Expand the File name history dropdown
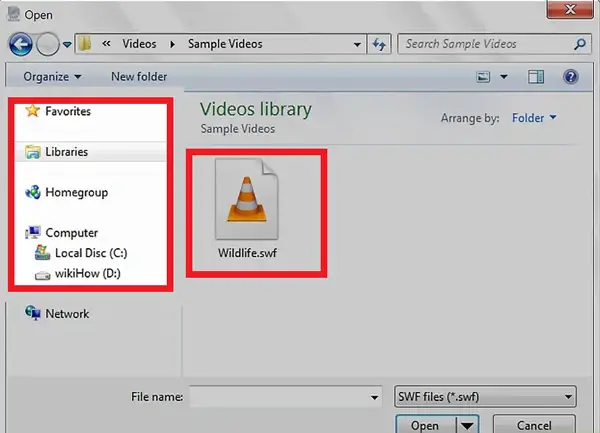Viewport: 600px width, 433px height. point(375,397)
